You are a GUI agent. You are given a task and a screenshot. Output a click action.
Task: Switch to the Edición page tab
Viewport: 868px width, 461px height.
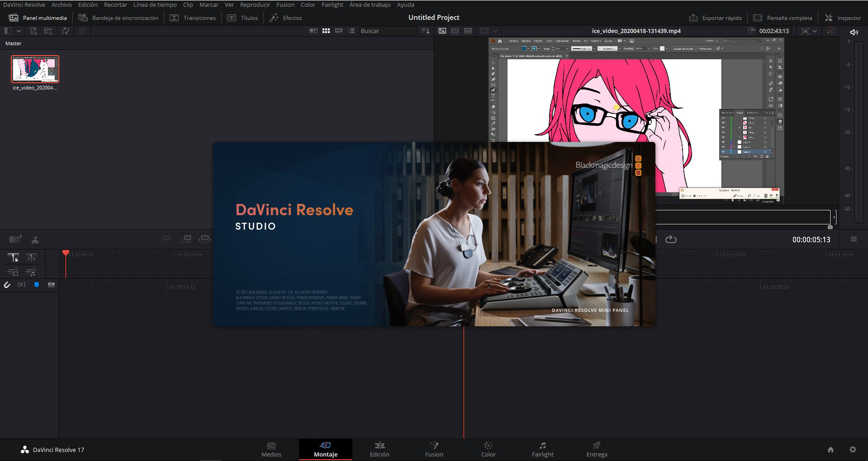(379, 450)
